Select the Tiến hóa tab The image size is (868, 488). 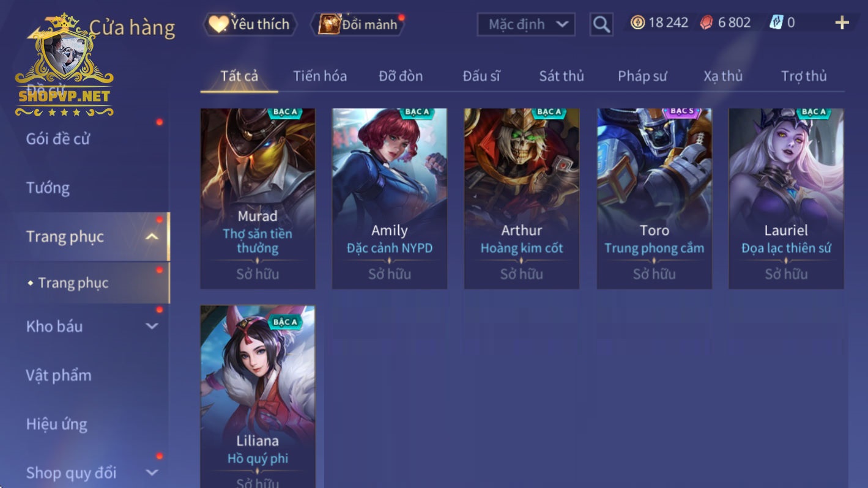pos(319,76)
